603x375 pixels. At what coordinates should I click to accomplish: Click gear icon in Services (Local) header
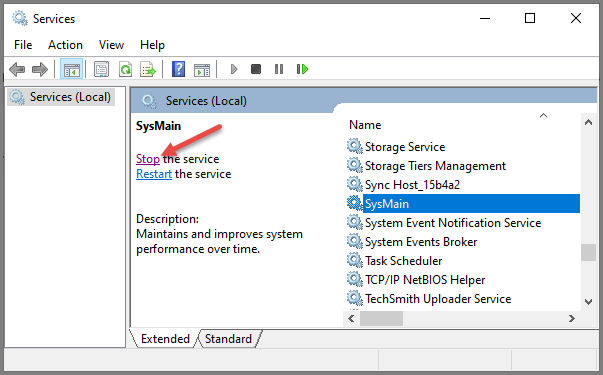(x=149, y=101)
